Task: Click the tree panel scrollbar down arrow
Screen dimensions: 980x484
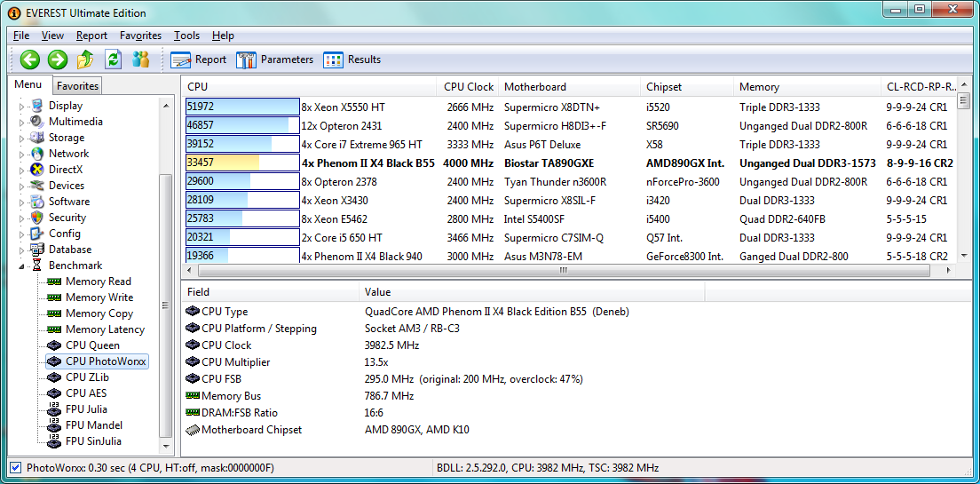Action: click(166, 447)
